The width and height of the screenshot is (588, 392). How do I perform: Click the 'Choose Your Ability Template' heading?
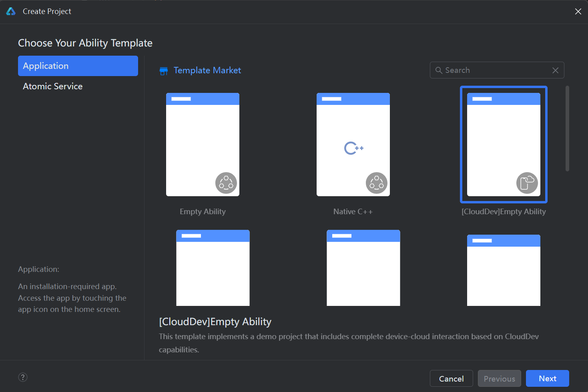click(x=85, y=43)
